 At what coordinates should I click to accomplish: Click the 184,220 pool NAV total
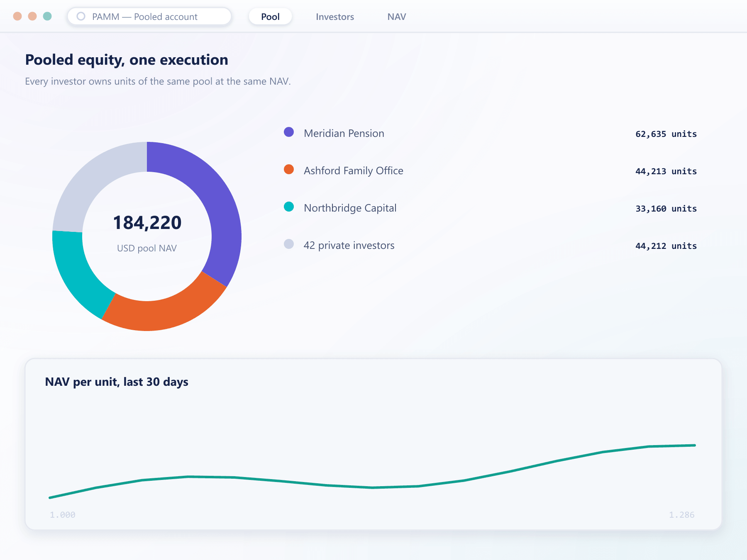coord(147,223)
